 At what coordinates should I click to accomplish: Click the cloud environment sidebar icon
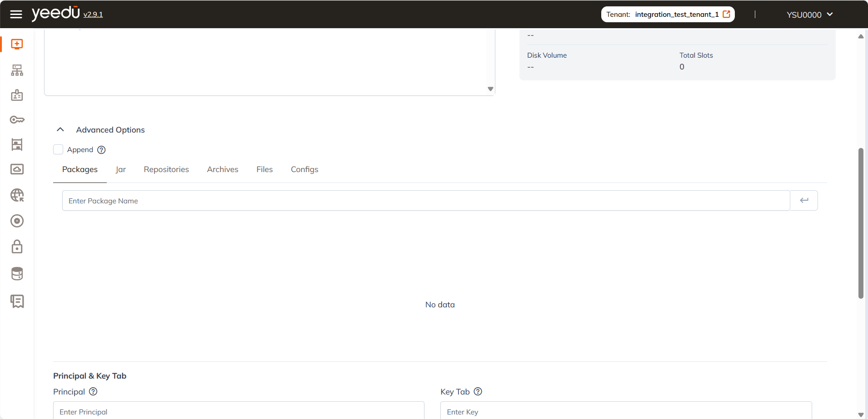pyautogui.click(x=16, y=169)
